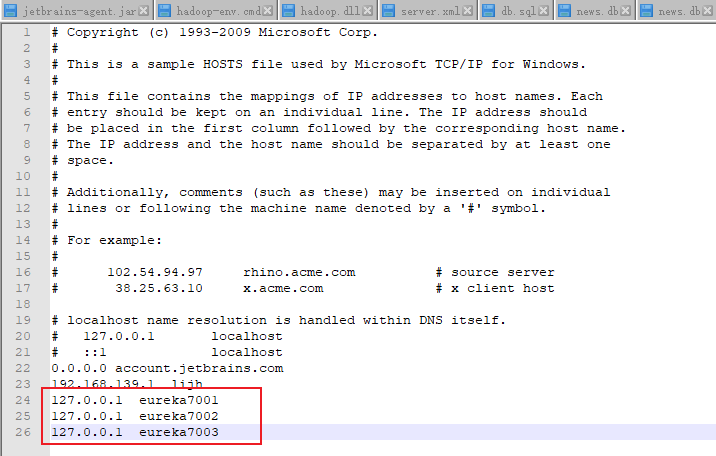Click the save icon on hadoop-env.cmd tab
716x456 pixels.
(x=164, y=10)
